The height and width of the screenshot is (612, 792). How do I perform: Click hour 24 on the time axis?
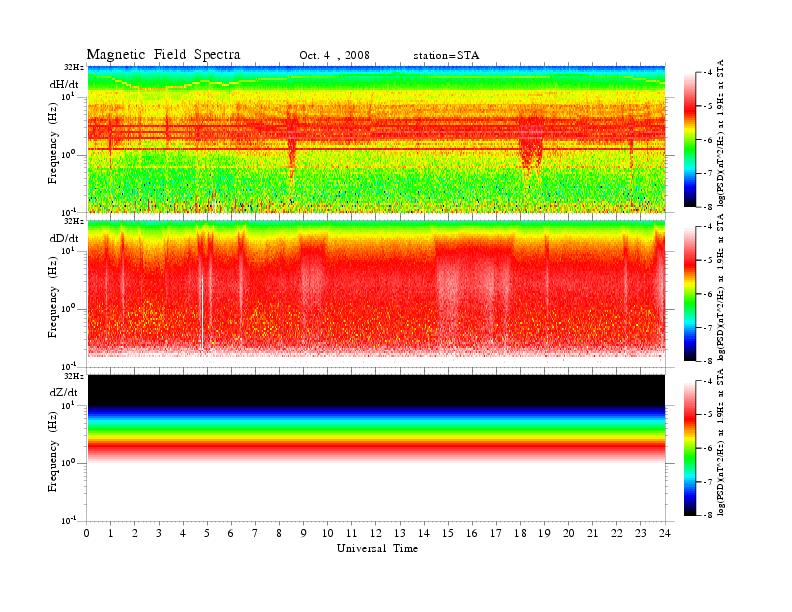[x=665, y=533]
